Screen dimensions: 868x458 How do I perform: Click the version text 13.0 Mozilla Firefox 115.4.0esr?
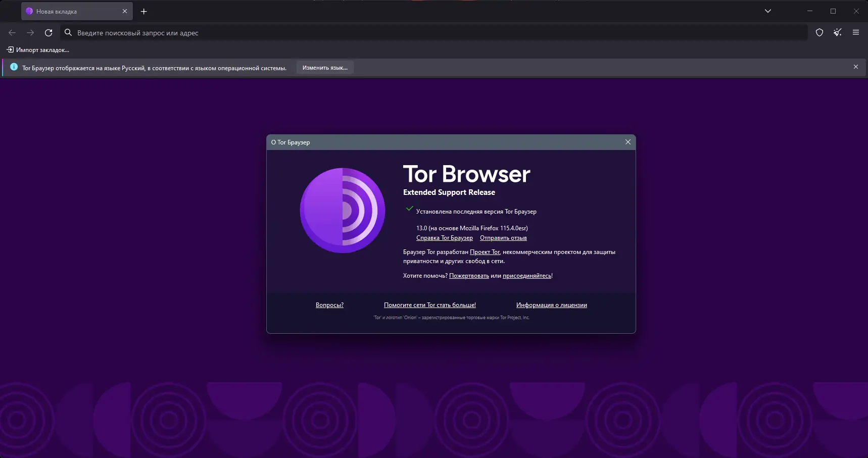coord(472,228)
